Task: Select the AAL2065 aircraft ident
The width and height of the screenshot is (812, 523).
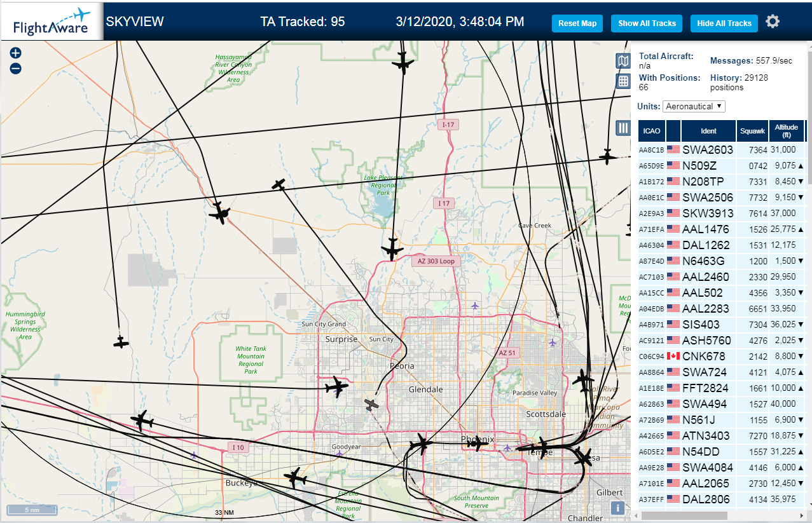Action: [x=706, y=484]
